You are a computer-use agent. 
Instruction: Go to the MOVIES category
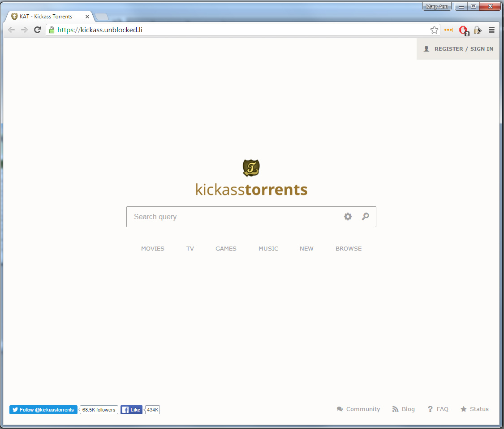click(153, 249)
